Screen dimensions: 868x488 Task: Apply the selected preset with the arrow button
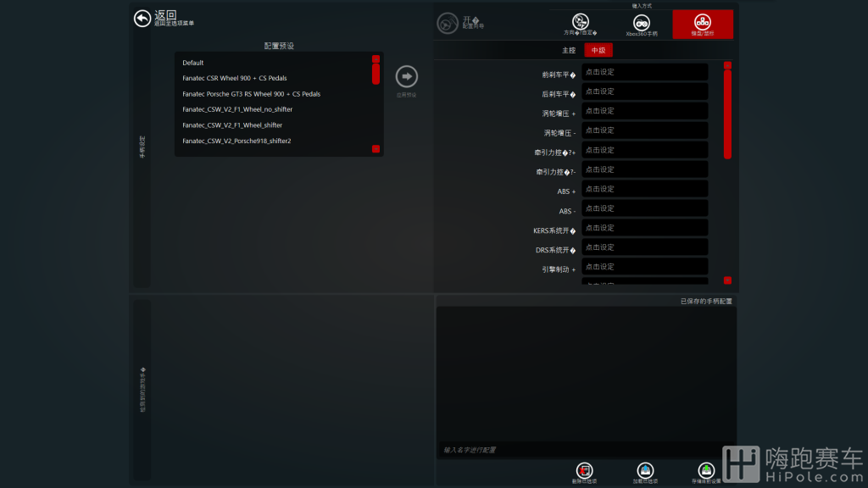pos(406,76)
